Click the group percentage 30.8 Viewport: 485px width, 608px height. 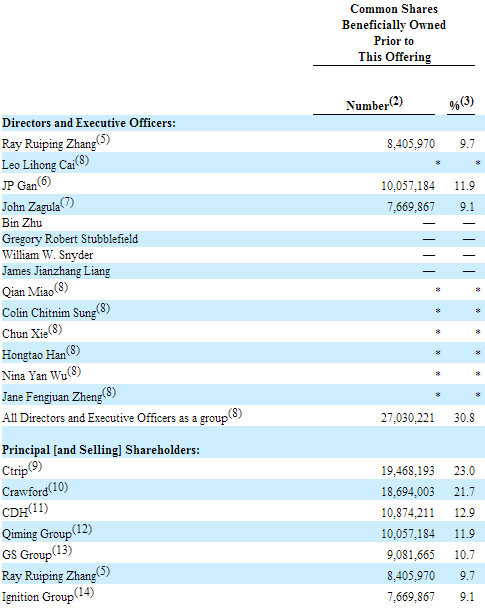[x=464, y=418]
